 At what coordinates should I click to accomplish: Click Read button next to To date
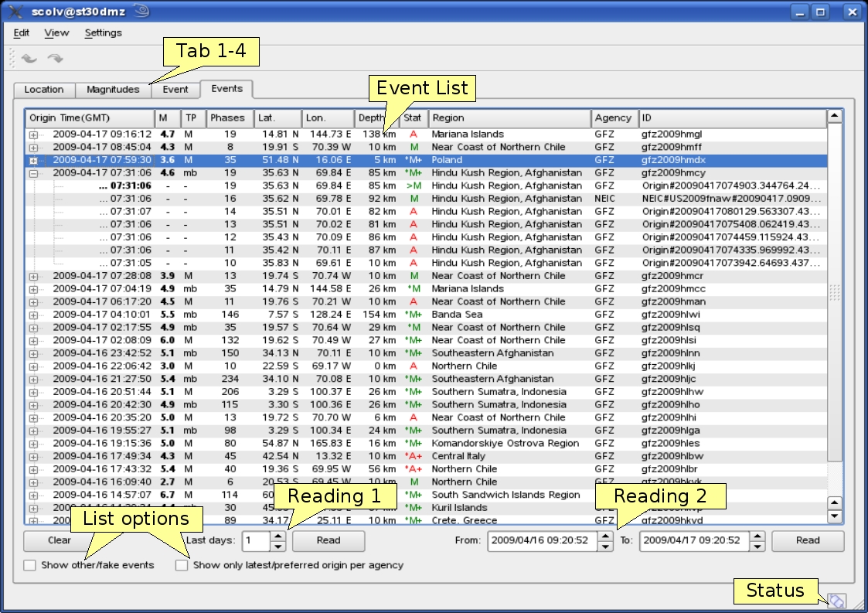(x=807, y=540)
